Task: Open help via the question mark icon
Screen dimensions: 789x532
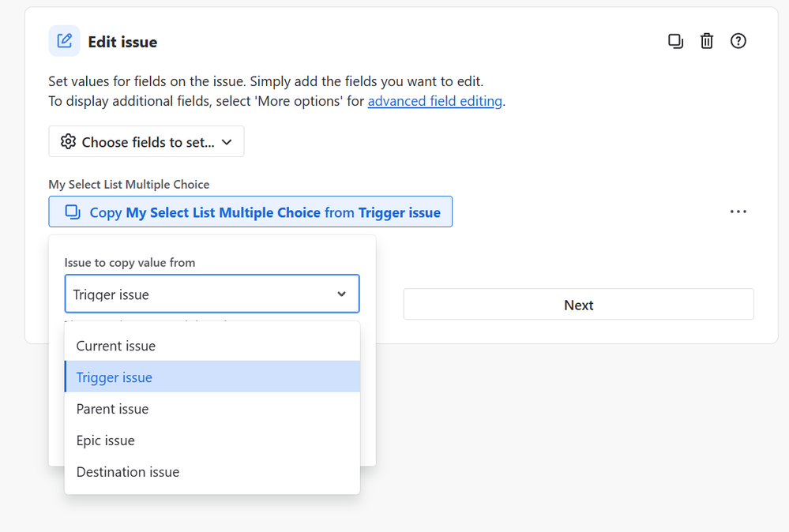Action: coord(738,40)
